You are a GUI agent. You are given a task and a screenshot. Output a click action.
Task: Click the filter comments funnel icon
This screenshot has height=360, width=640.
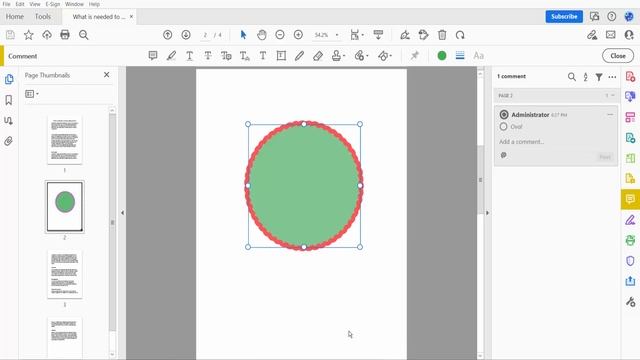click(599, 77)
